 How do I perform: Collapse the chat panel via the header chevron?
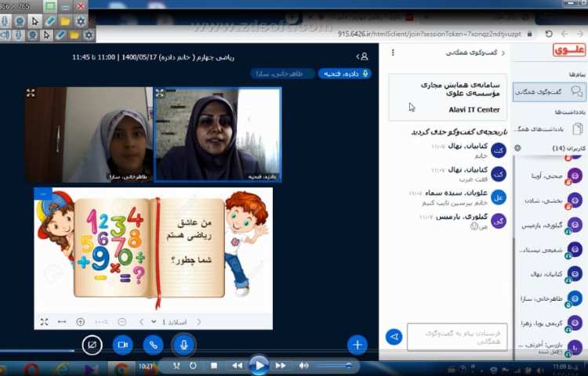[503, 52]
